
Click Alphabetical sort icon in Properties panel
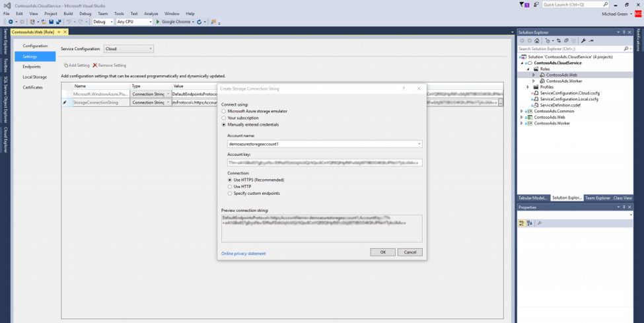coord(530,223)
